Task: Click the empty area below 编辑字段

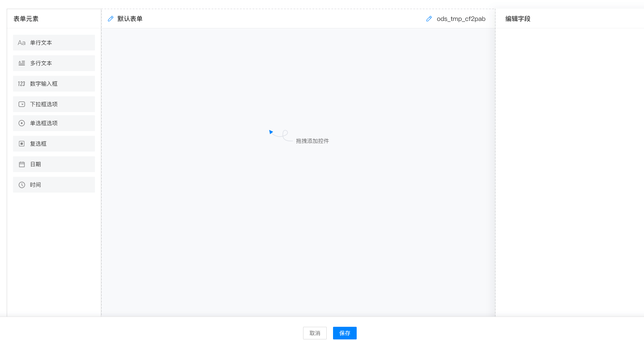Action: (x=570, y=158)
